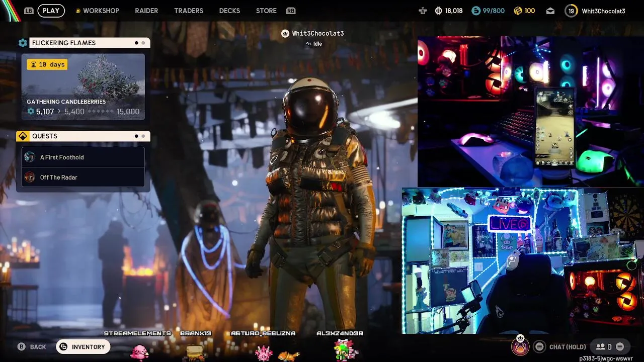Click the teal cred icon beside 99/800

coord(476,11)
